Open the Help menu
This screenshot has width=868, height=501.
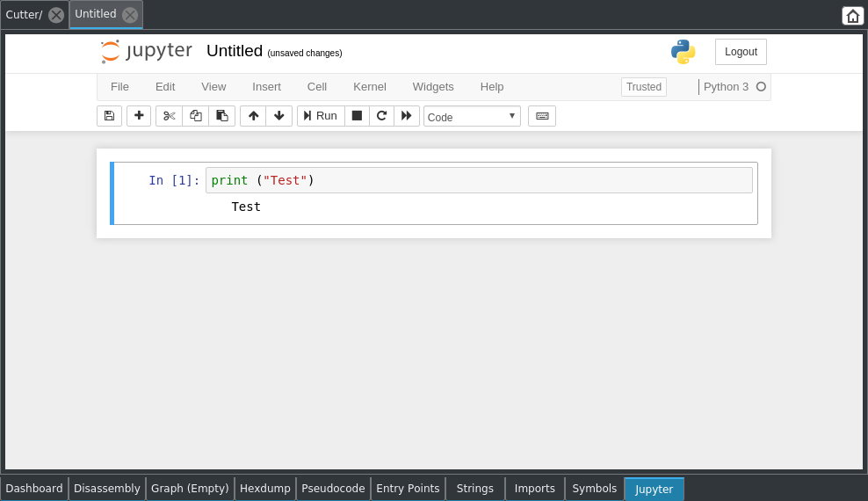tap(492, 87)
